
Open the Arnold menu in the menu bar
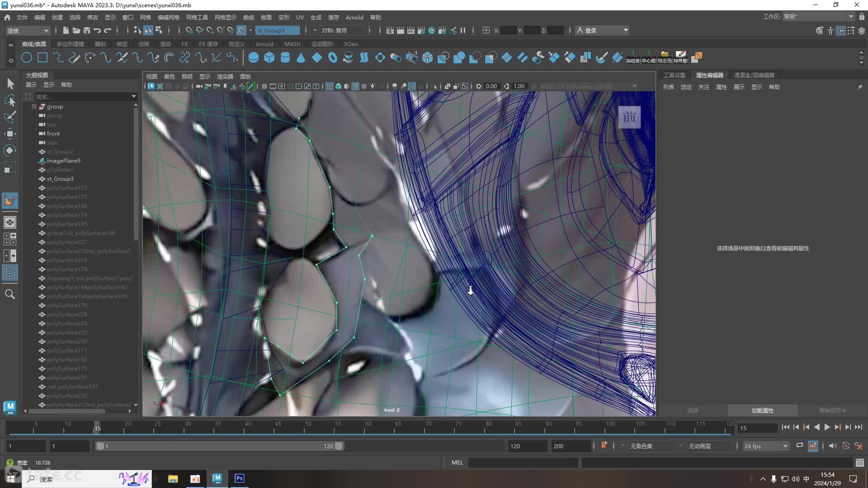pos(354,17)
